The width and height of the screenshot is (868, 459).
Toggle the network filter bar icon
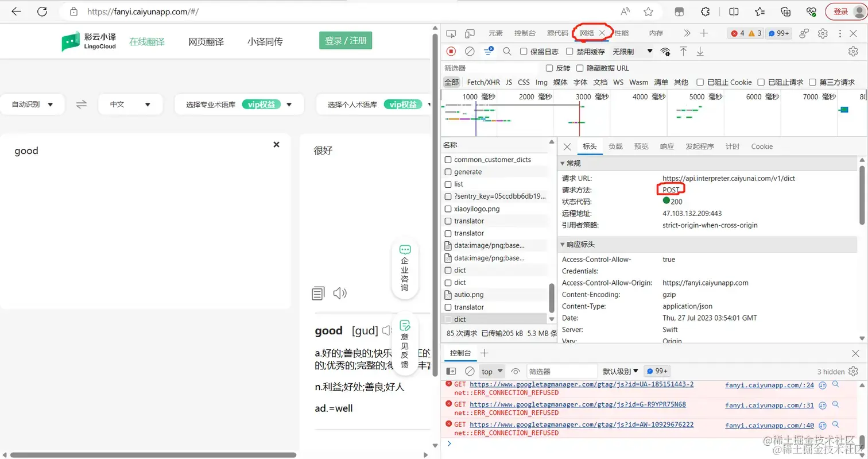[x=488, y=51]
